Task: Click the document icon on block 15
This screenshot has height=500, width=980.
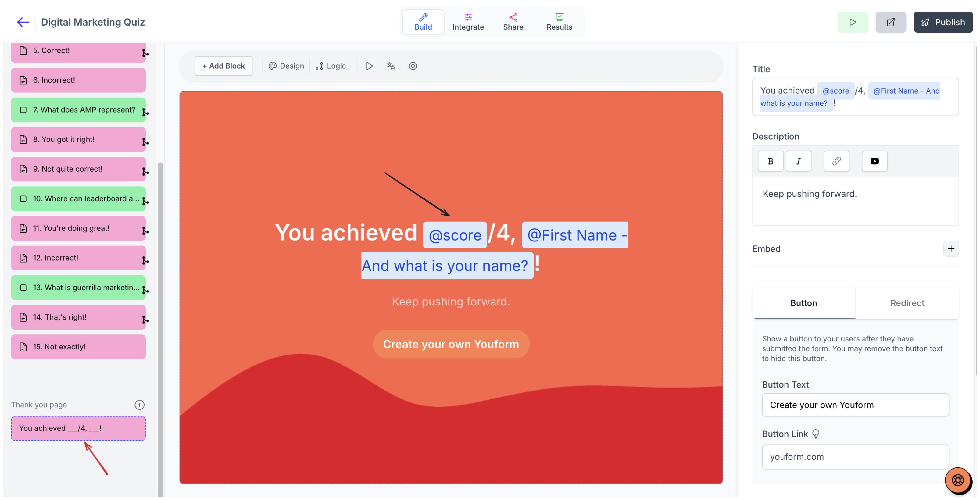Action: pos(23,347)
